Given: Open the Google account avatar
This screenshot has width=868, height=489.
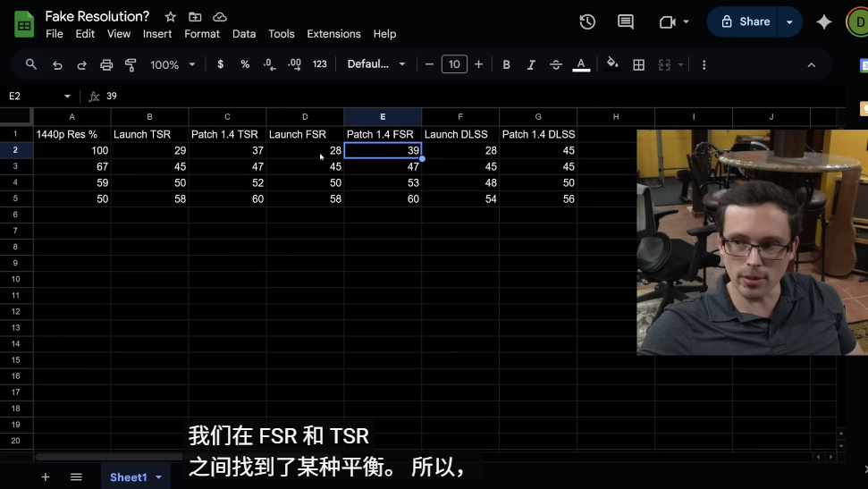Looking at the screenshot, I should coord(858,22).
